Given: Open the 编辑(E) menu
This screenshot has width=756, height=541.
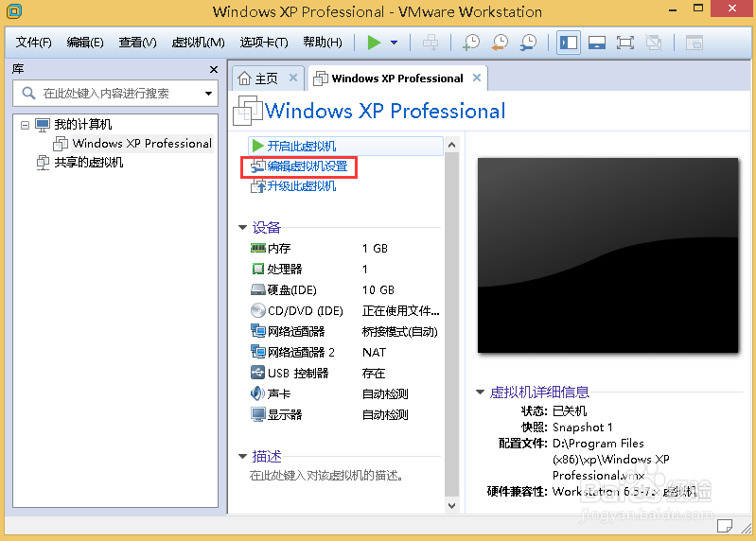Looking at the screenshot, I should [85, 43].
